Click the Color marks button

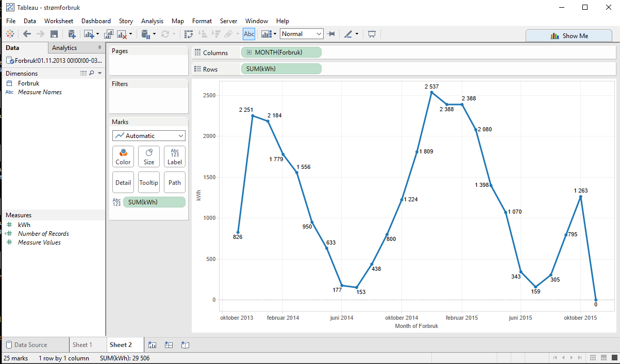click(x=123, y=157)
